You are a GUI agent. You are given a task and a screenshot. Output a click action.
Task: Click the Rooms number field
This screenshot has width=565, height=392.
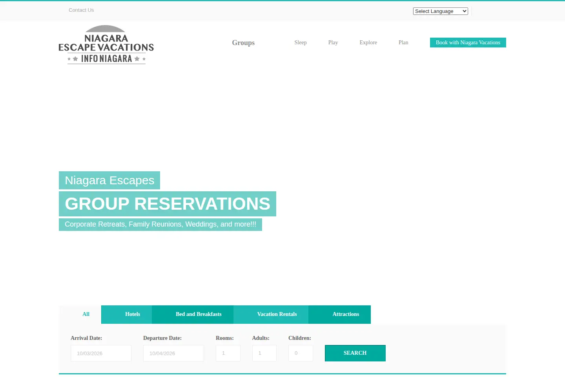tap(228, 353)
